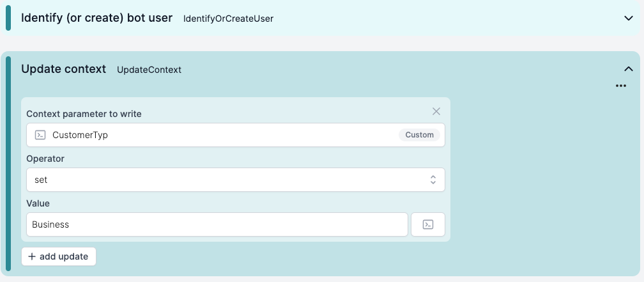This screenshot has height=282, width=644.
Task: Collapse the Update context node chevron
Action: click(629, 69)
